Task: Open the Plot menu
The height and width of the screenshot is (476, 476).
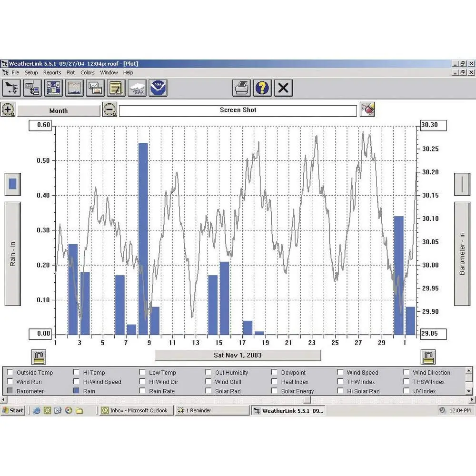Action: (x=70, y=72)
